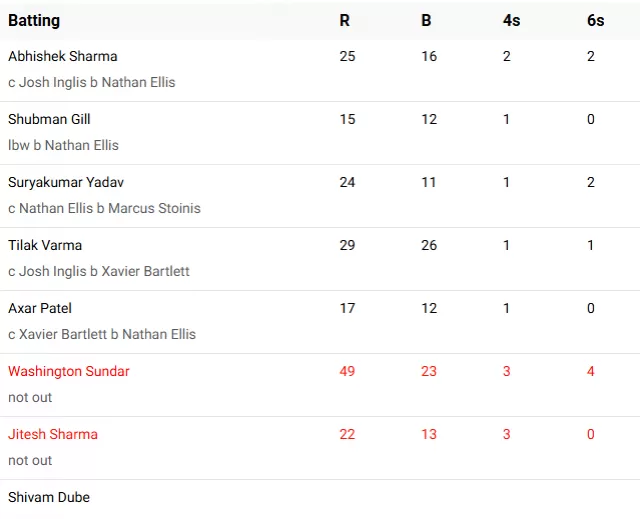Viewport: 640px width, 519px height.
Task: Click the 6s column header
Action: (594, 20)
